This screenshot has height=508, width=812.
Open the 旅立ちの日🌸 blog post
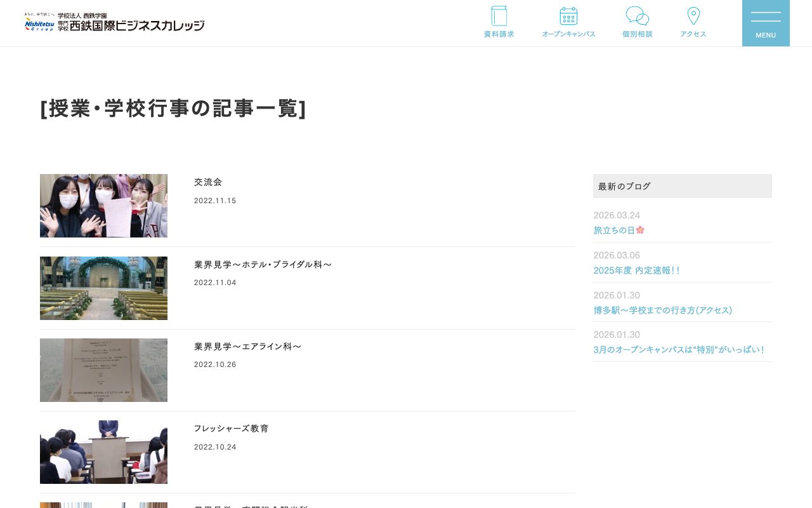(x=619, y=230)
